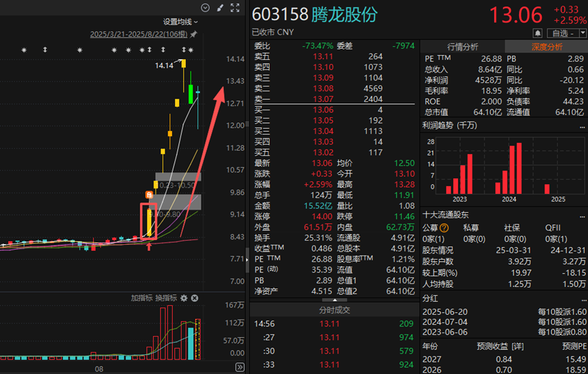Click the 买五 price 13.02

[323, 152]
